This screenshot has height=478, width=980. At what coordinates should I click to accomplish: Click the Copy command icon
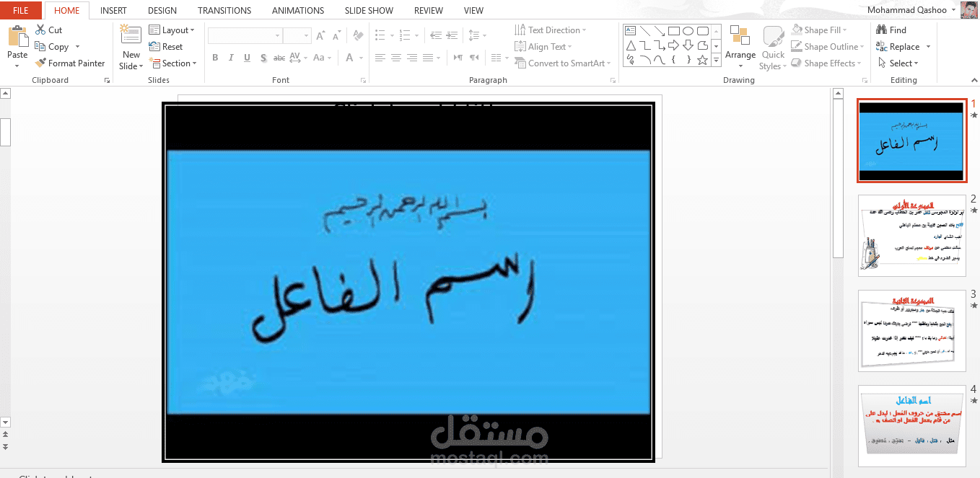click(41, 47)
